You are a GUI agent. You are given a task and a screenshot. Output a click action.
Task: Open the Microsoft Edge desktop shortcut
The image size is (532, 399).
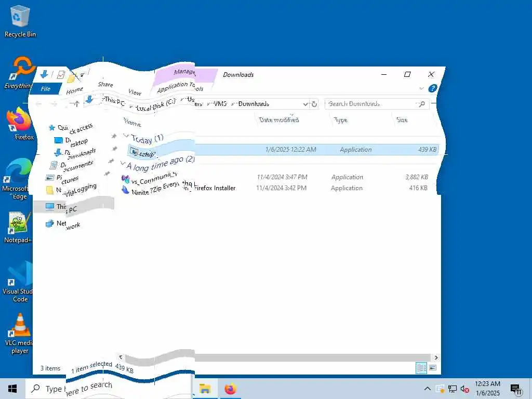(16, 179)
